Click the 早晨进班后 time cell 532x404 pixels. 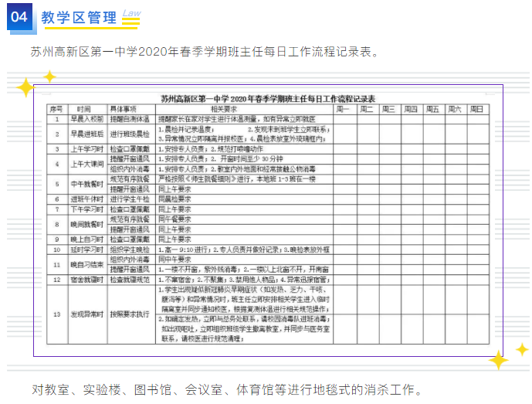(x=87, y=134)
